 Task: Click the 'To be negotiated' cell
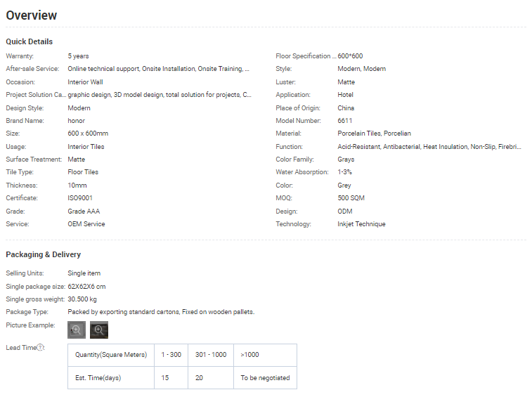265,378
